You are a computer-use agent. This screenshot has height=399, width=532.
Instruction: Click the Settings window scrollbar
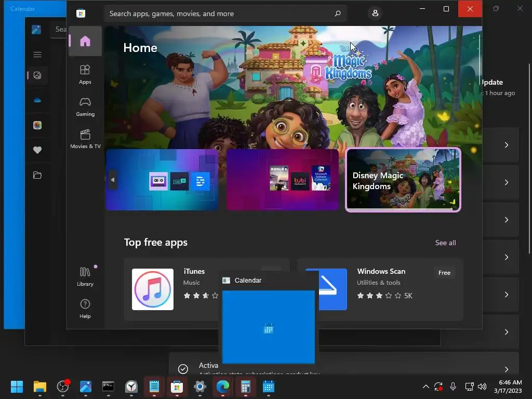click(529, 159)
